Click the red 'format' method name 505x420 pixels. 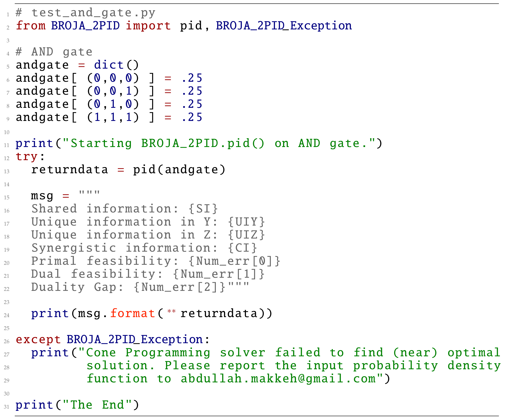(132, 313)
